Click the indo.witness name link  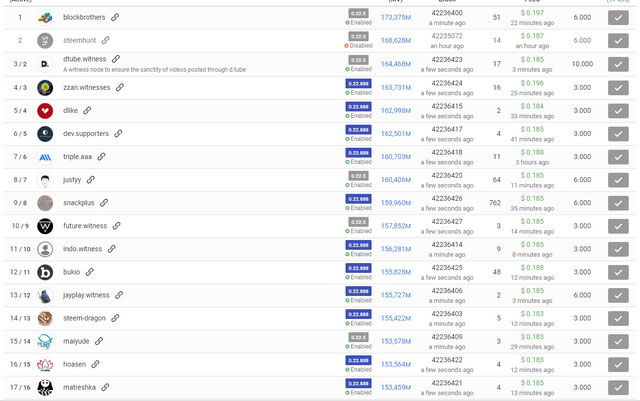tap(82, 249)
